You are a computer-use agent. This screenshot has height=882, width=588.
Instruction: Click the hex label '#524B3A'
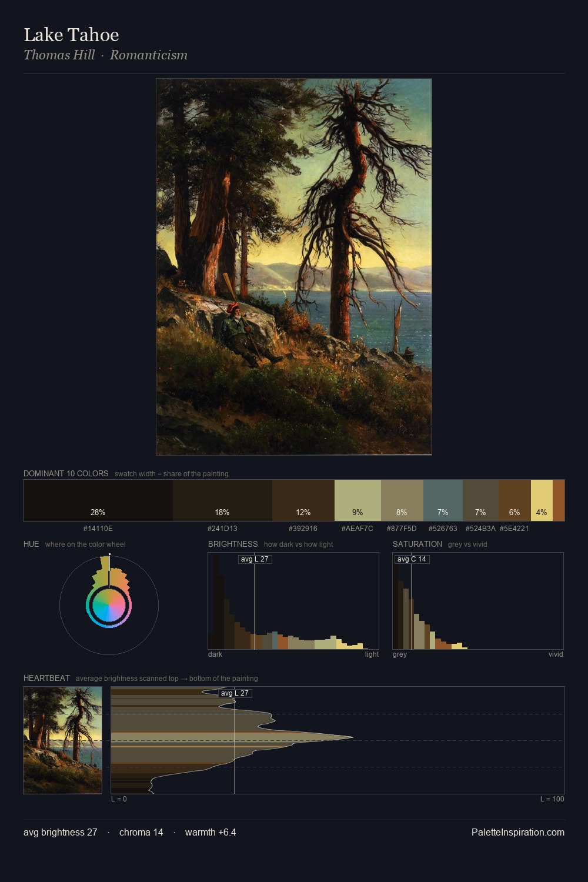480,529
